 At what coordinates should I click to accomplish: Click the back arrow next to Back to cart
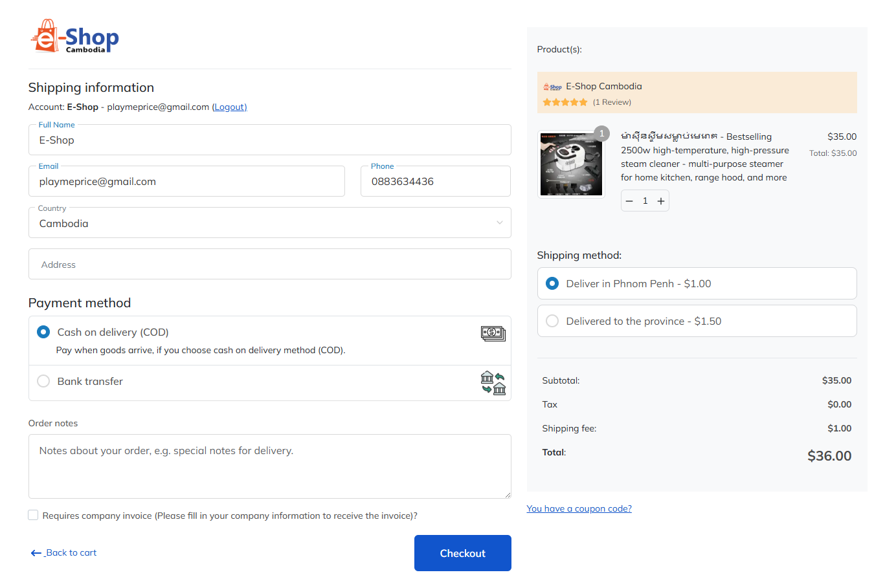[36, 553]
